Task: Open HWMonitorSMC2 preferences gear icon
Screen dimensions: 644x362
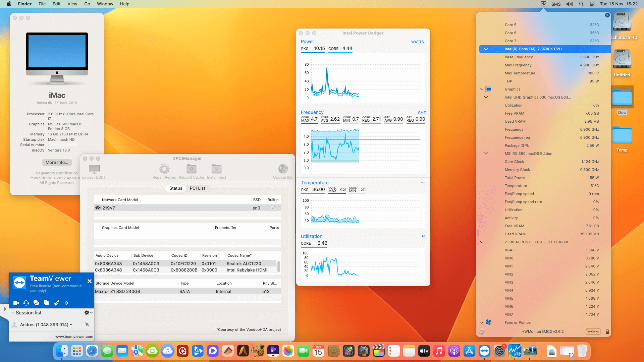Action: [481, 332]
